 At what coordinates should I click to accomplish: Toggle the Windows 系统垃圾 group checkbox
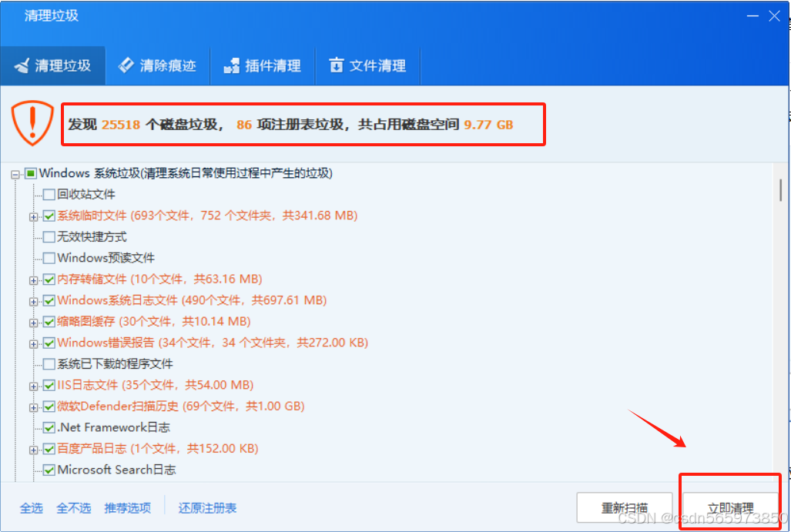(31, 173)
